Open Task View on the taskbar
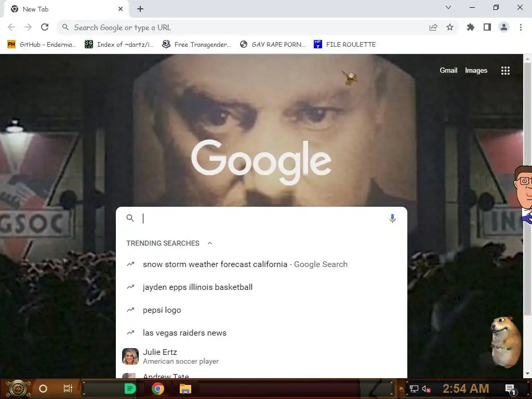The width and height of the screenshot is (532, 399). coord(68,389)
